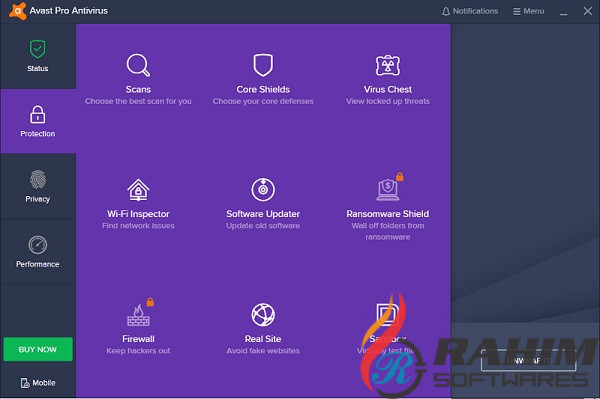
Task: Click the Performance gauge icon
Action: 38,245
